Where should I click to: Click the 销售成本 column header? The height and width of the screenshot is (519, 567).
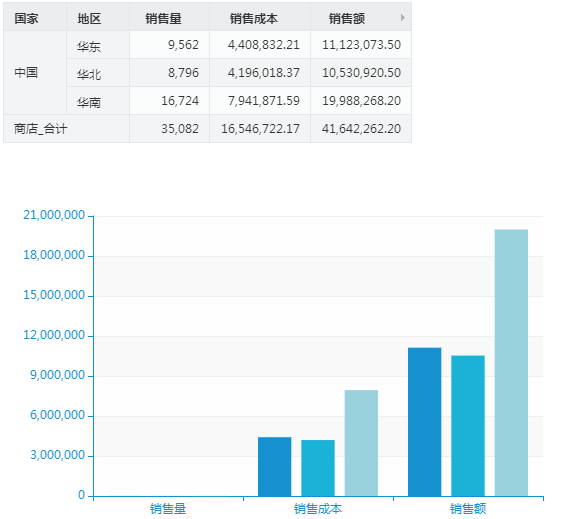pos(260,17)
